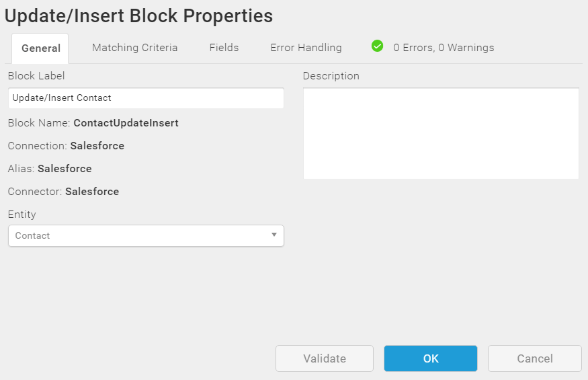Click the ContactUpdateInsert block name text

[x=126, y=123]
